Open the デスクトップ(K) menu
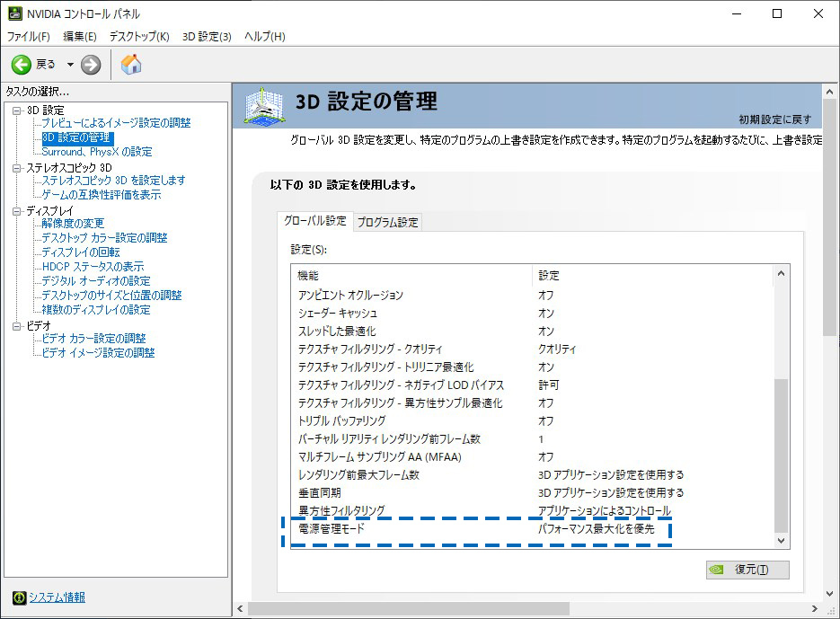This screenshot has width=840, height=619. pyautogui.click(x=139, y=37)
